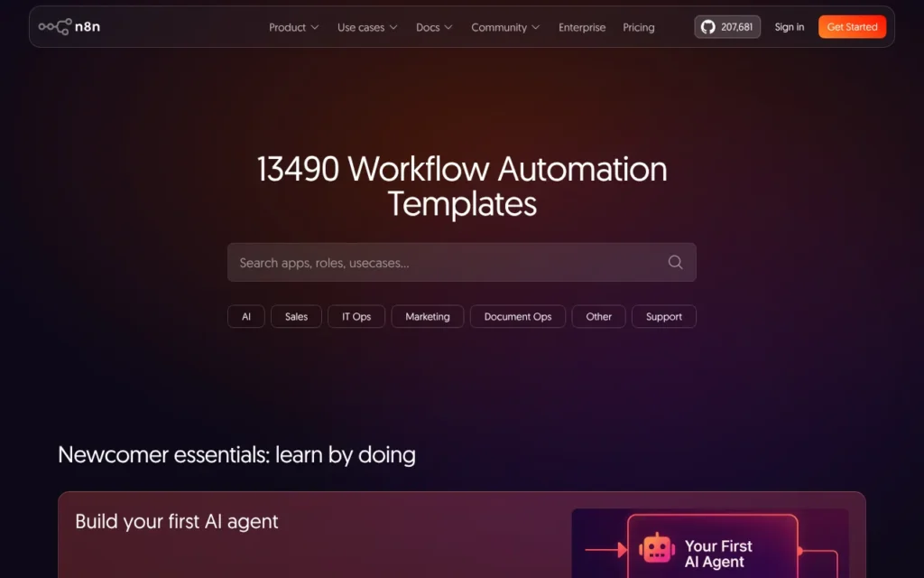Go to the Enterprise page
924x578 pixels.
click(x=582, y=27)
